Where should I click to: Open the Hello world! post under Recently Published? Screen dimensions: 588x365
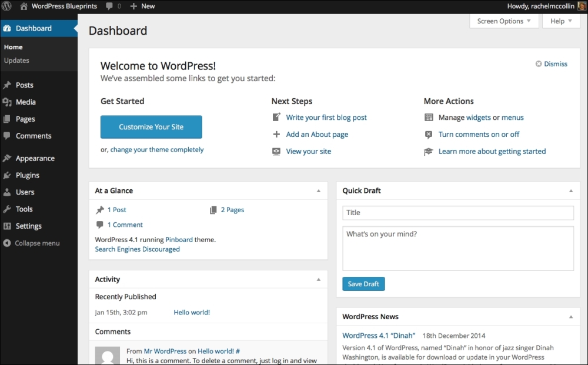192,312
